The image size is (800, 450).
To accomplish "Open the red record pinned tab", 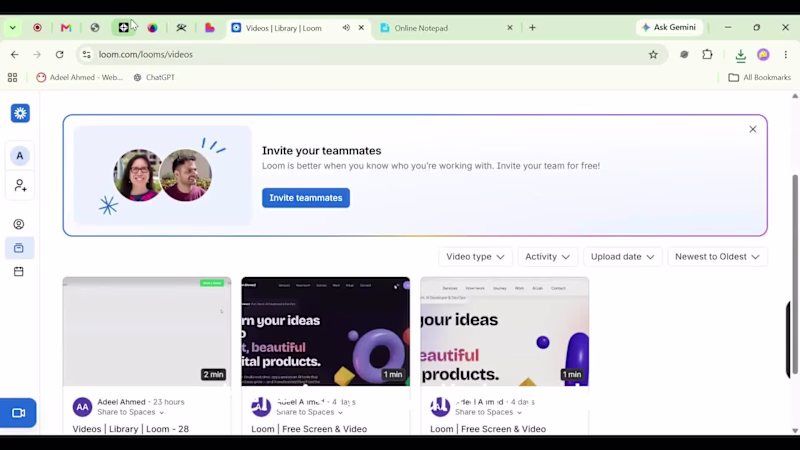I will (37, 28).
